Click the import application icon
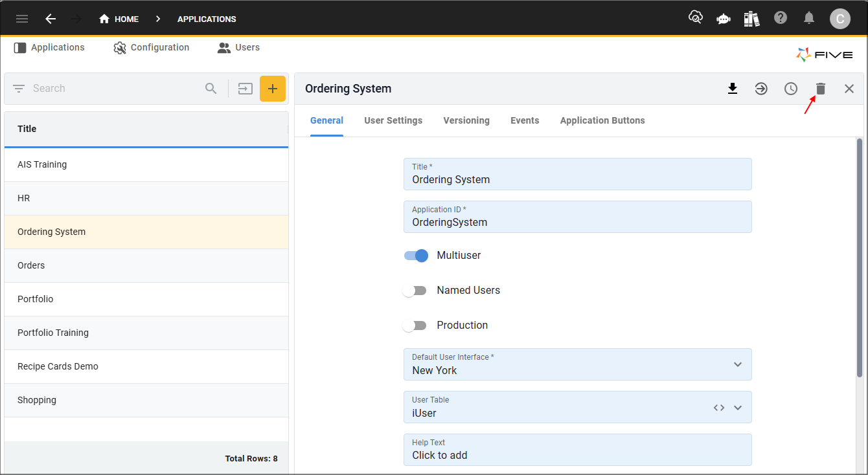This screenshot has width=868, height=475. pyautogui.click(x=245, y=89)
